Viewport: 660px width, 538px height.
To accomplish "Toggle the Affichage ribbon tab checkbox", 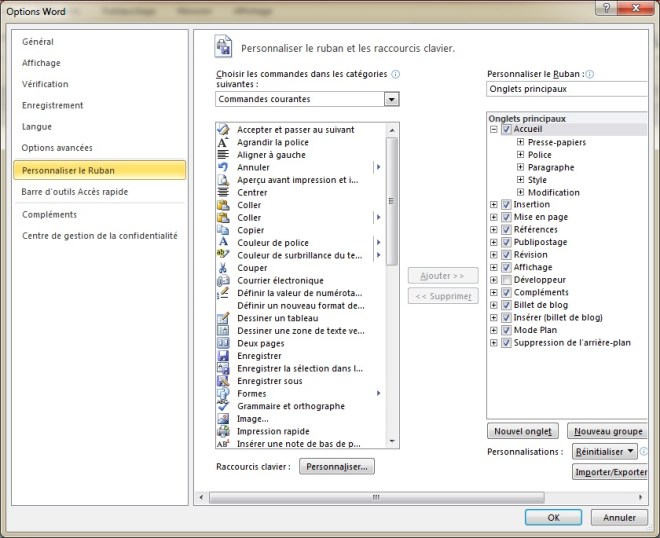I will [x=506, y=267].
